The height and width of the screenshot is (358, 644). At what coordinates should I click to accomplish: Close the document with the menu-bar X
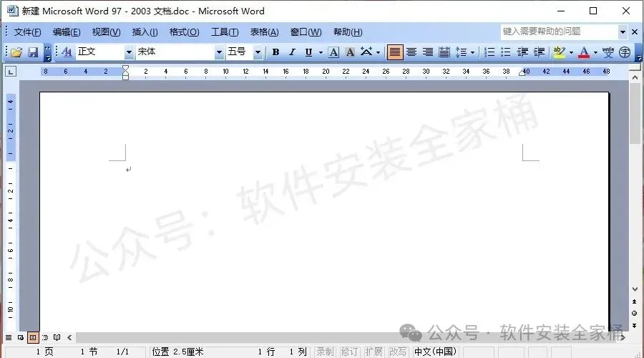tap(635, 32)
